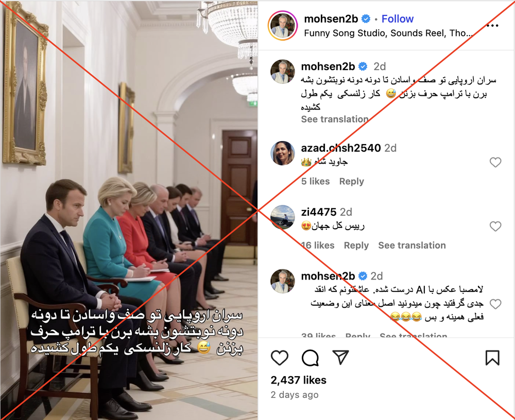Open mohsen2b profile picture in header

[x=282, y=26]
